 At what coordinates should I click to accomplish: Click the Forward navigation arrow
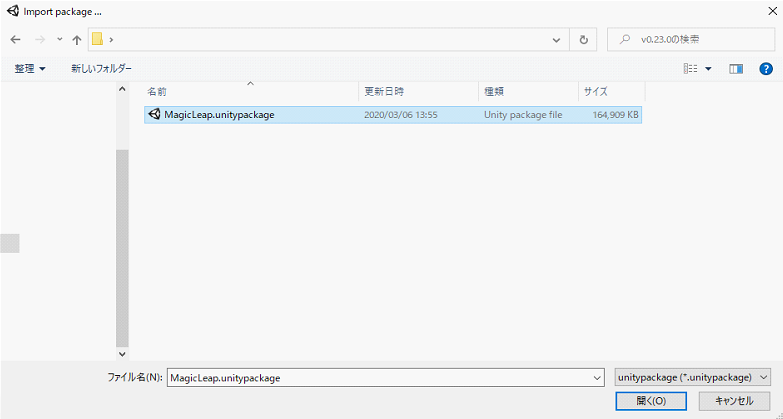[x=40, y=40]
